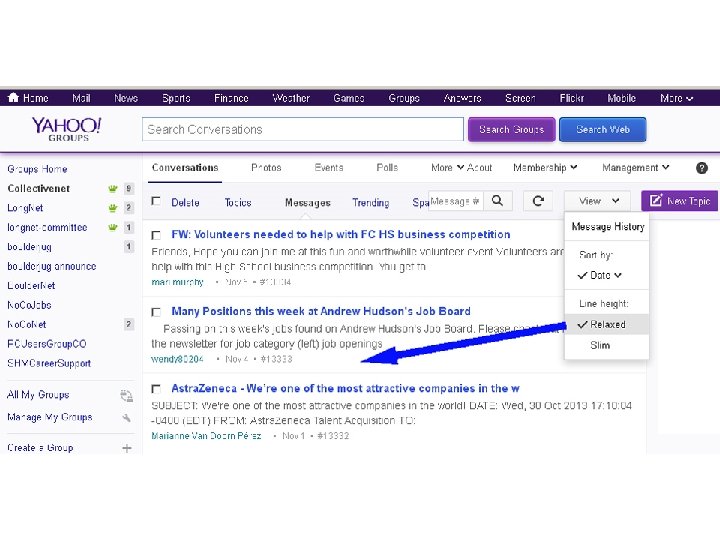Screen dimensions: 720x540
Task: Open Groups Home in the sidebar
Action: click(37, 169)
